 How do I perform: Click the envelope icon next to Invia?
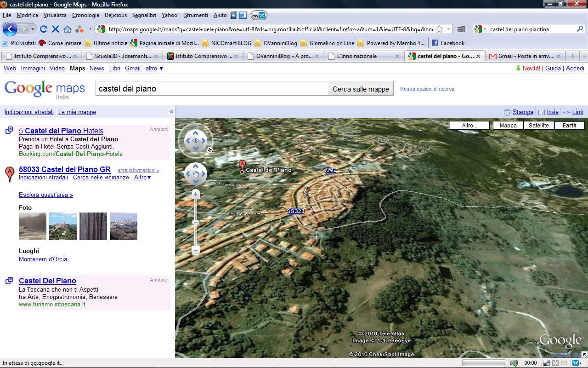pyautogui.click(x=542, y=112)
